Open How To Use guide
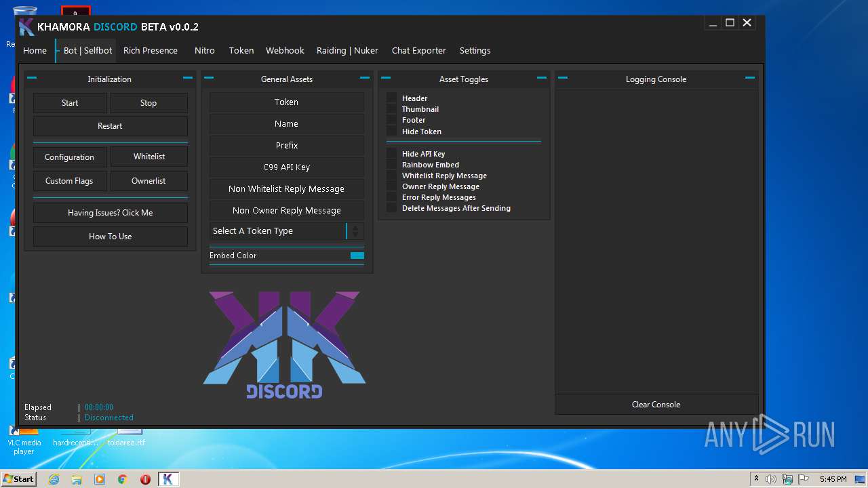 [x=110, y=237]
